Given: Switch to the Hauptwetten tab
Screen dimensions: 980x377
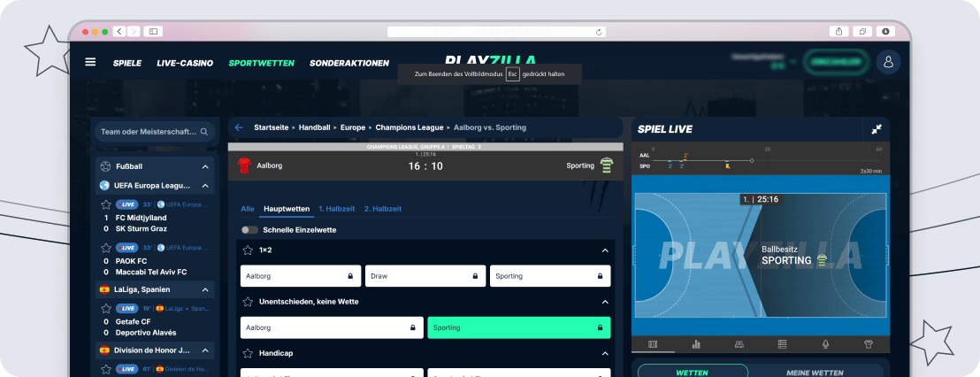Looking at the screenshot, I should 287,209.
